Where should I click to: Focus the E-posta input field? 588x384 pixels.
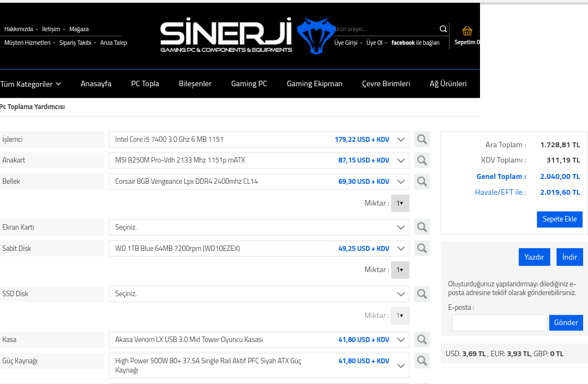(499, 322)
